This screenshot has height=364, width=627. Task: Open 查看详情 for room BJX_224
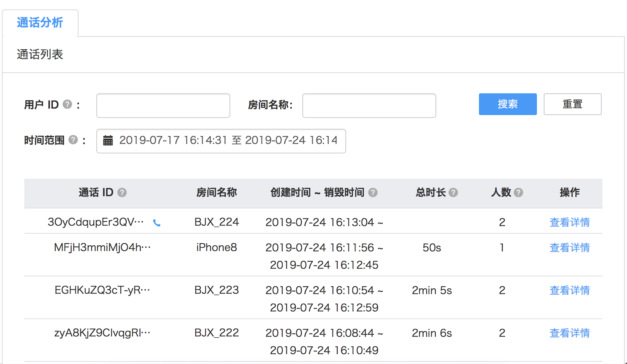pyautogui.click(x=570, y=222)
